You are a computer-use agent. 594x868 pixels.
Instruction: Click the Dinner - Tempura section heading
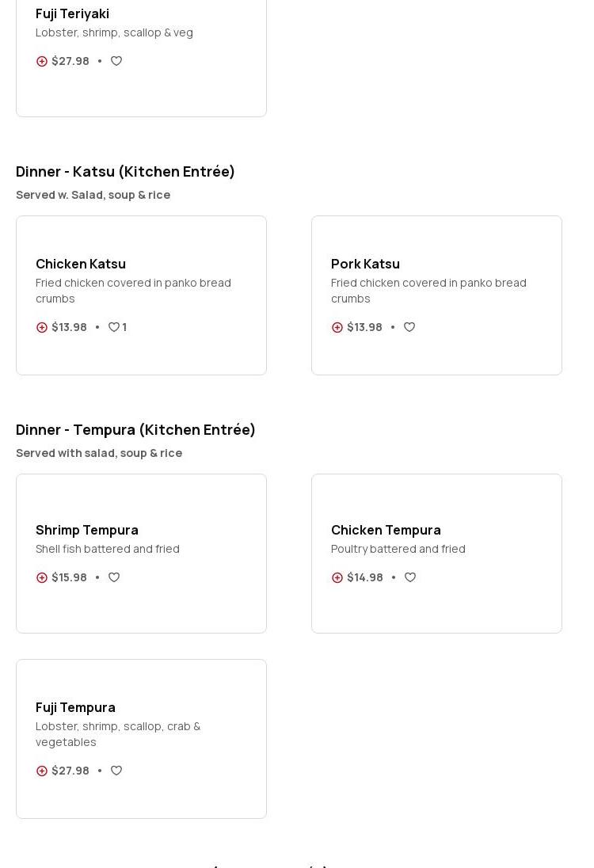tap(135, 430)
